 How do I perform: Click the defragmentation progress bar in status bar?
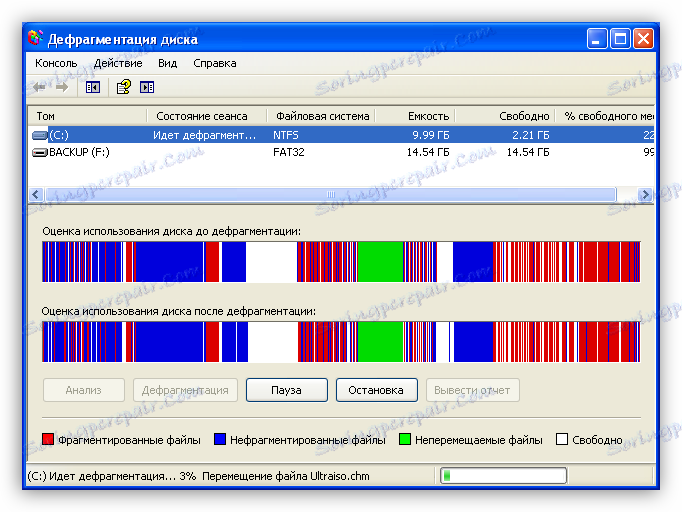pos(503,475)
